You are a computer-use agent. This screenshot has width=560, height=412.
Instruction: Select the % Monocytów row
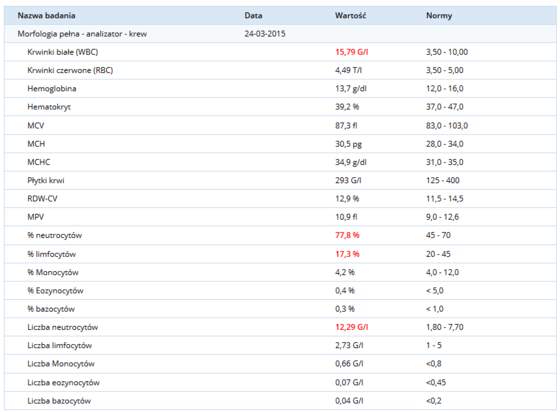[280, 272]
